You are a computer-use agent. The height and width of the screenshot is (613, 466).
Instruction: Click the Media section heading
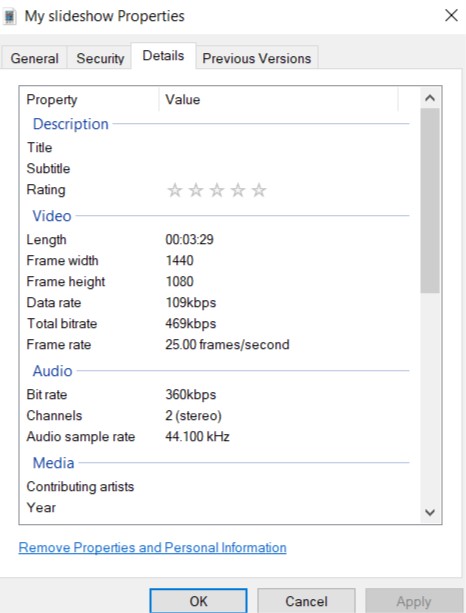click(x=54, y=463)
